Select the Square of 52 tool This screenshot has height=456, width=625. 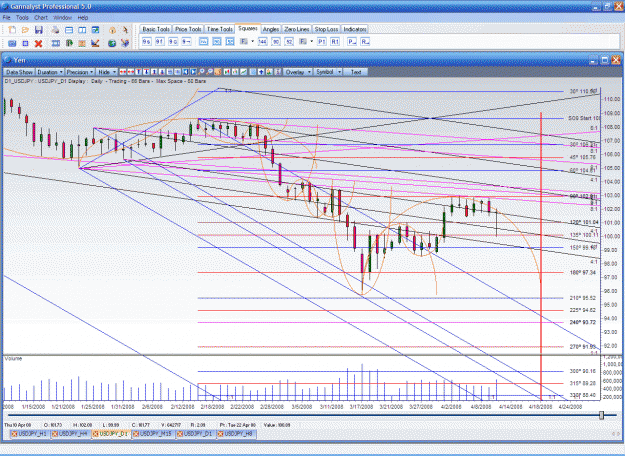click(289, 41)
